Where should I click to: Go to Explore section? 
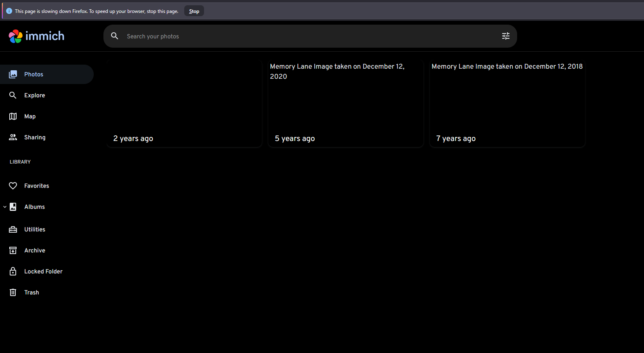pos(47,95)
